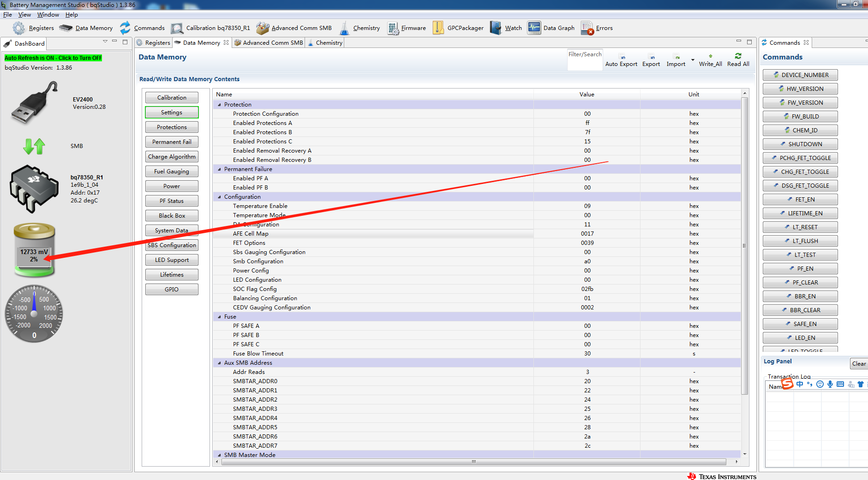Minimize the Data Memory view panel

coord(738,41)
